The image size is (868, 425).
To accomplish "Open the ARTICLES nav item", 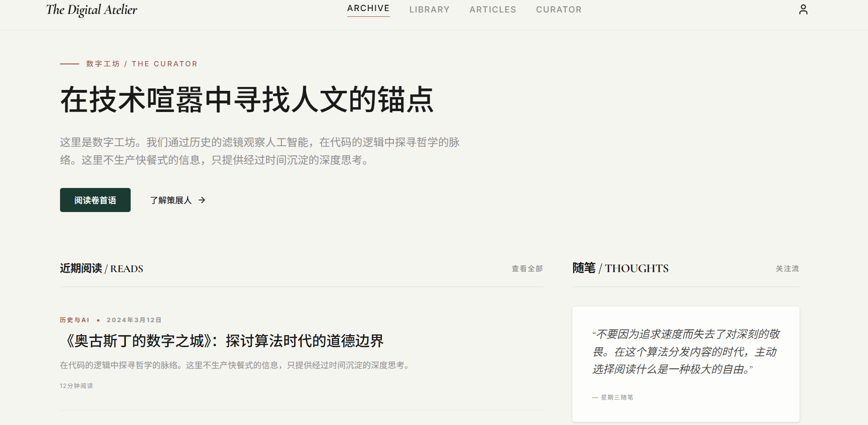I will (x=493, y=10).
